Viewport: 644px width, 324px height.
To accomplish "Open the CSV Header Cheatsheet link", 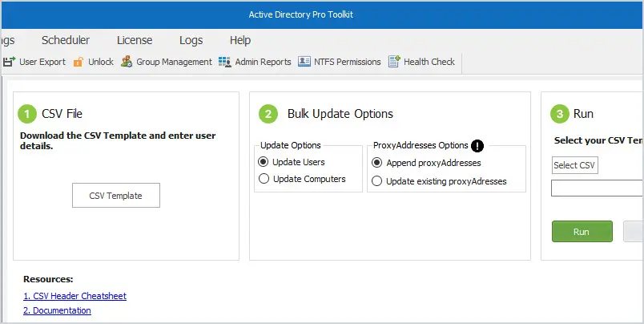I will point(74,296).
